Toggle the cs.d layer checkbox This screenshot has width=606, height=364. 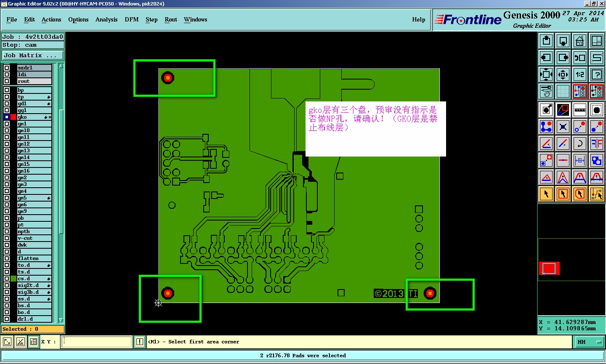7,279
